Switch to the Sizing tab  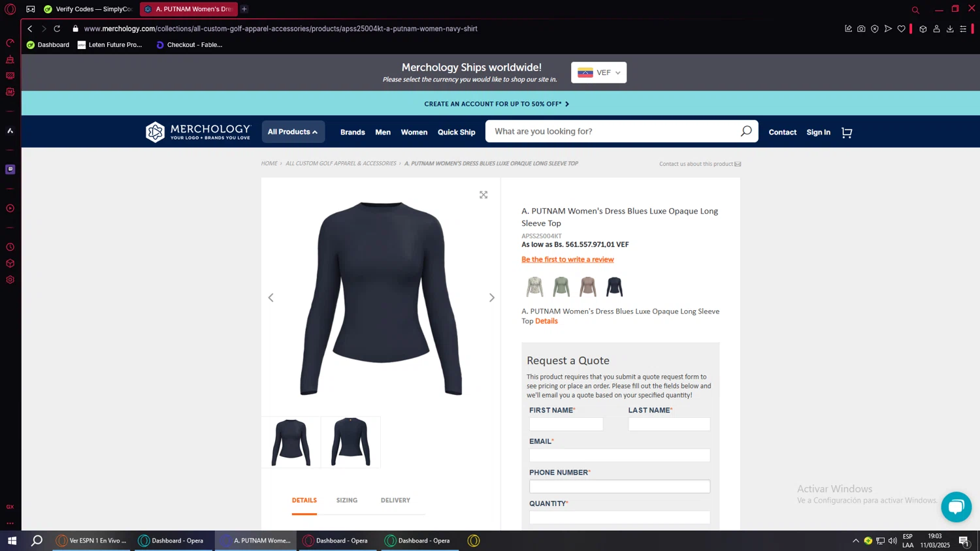pyautogui.click(x=347, y=500)
